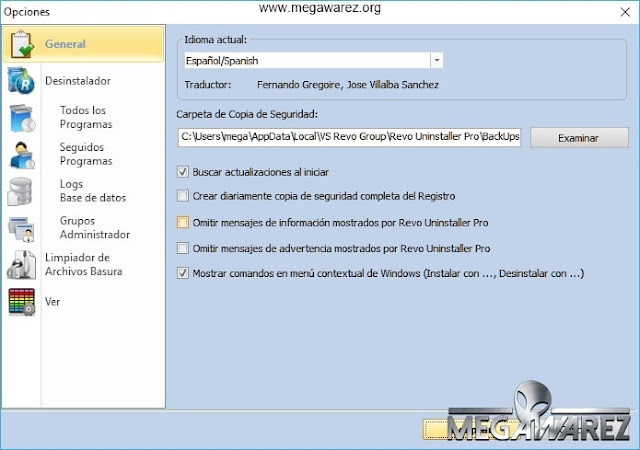This screenshot has height=450, width=640.
Task: Select the General options section
Action: tap(84, 44)
